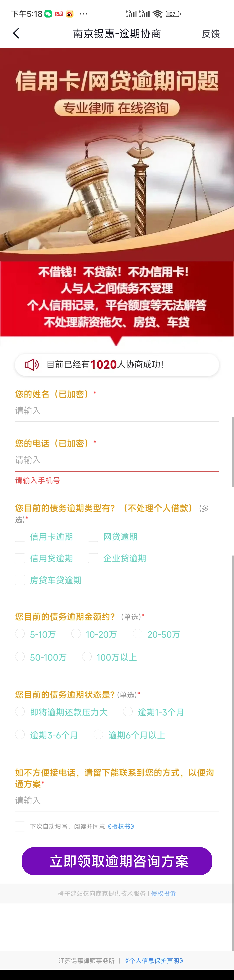Tap the back arrow icon
Viewport: 234px width, 980px height.
point(16,34)
